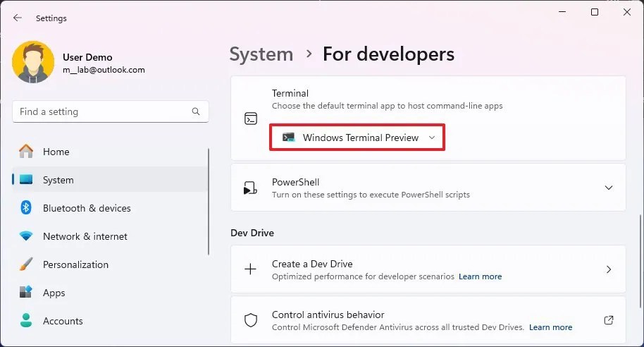Go to the Apps section

110,293
